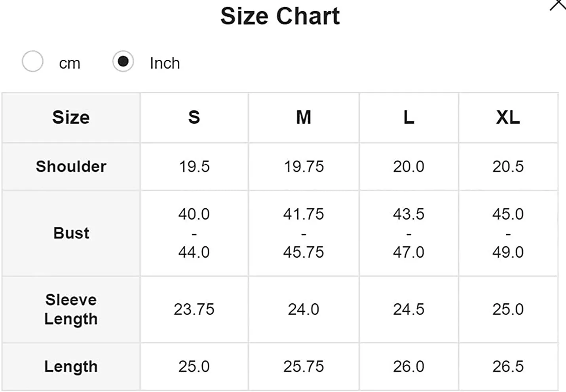Click shoulder value 19.75 for size M
Screen dimensions: 566x392
(304, 167)
